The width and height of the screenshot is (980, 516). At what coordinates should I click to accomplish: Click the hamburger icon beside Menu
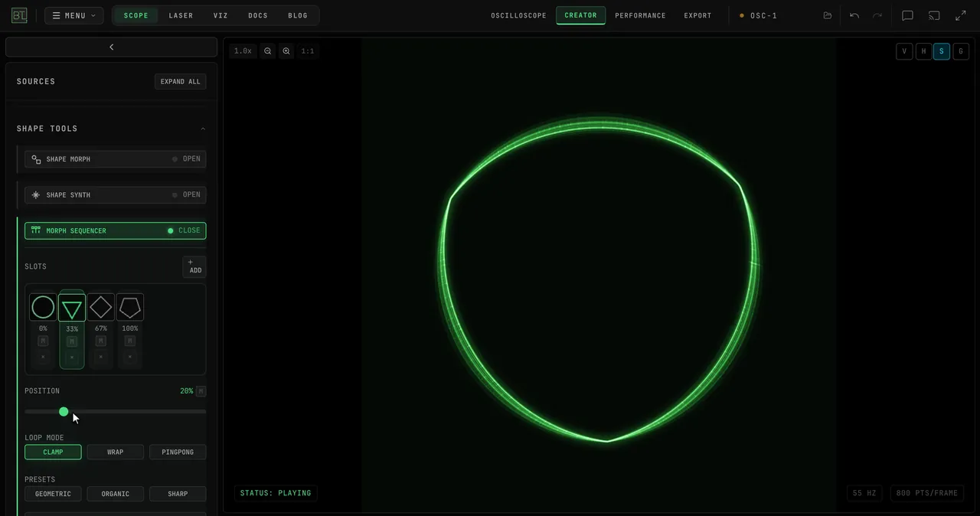coord(56,15)
